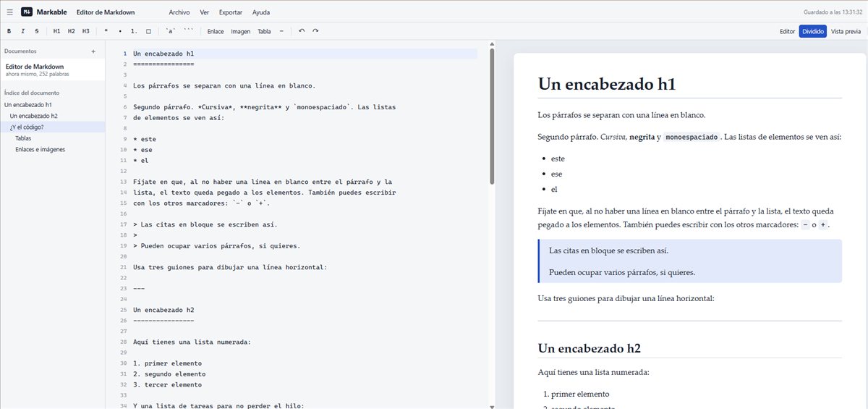The image size is (868, 409).
Task: Open the Exportar menu
Action: pos(231,12)
